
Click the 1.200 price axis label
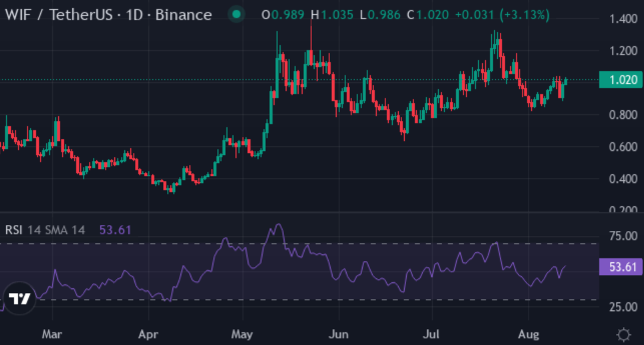pyautogui.click(x=623, y=51)
